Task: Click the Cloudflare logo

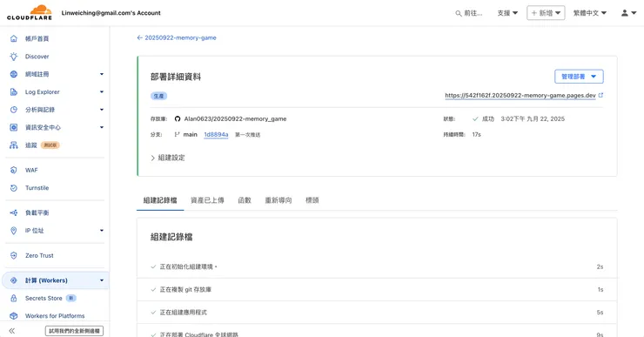Action: [30, 12]
